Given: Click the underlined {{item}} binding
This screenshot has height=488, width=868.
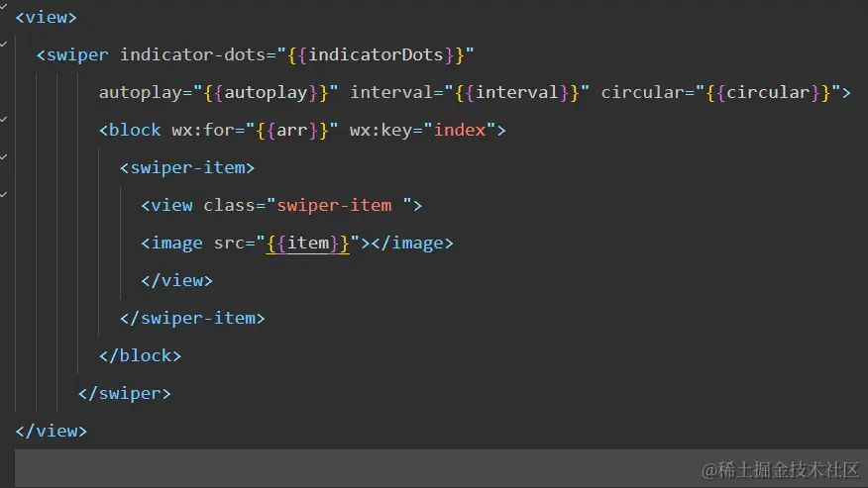Looking at the screenshot, I should tap(308, 244).
